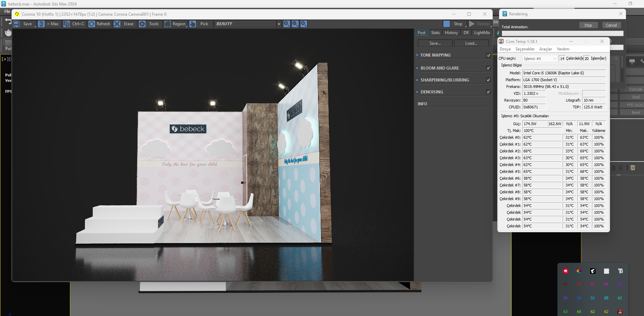Image resolution: width=644 pixels, height=316 pixels.
Task: Click the 3ds Max undo arrow icon
Action: tap(8, 21)
